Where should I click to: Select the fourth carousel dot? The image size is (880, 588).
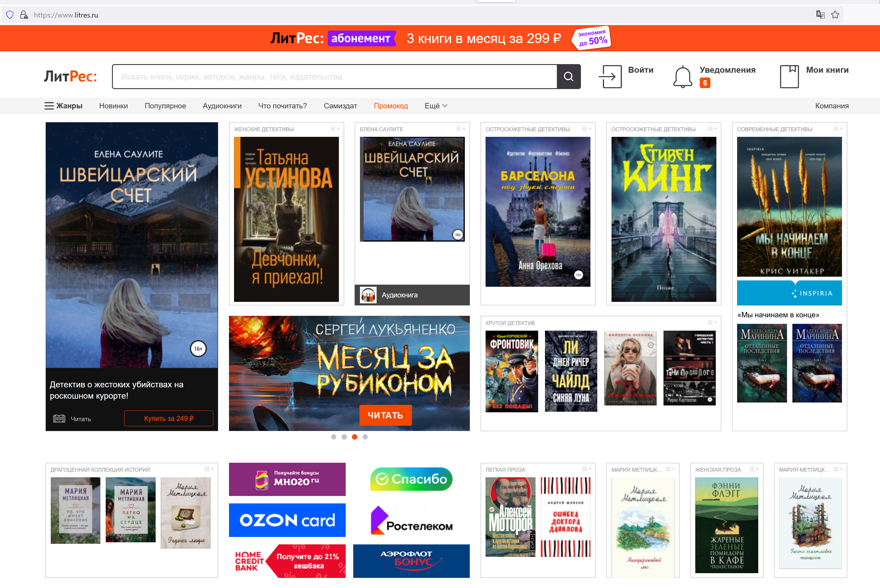pyautogui.click(x=365, y=437)
